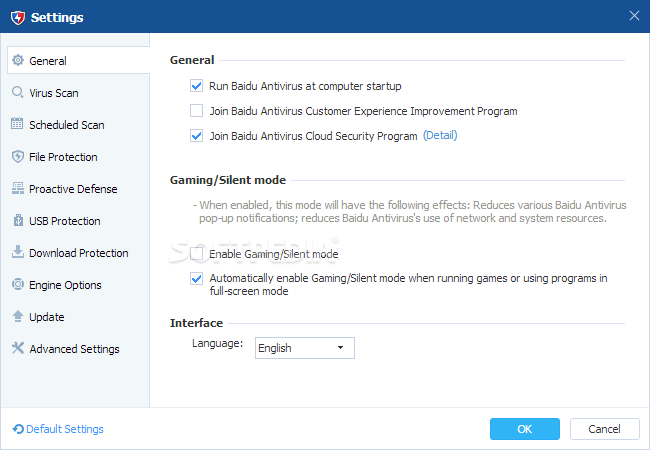This screenshot has height=450, width=650.
Task: Select File Protection in the sidebar
Action: 63,157
